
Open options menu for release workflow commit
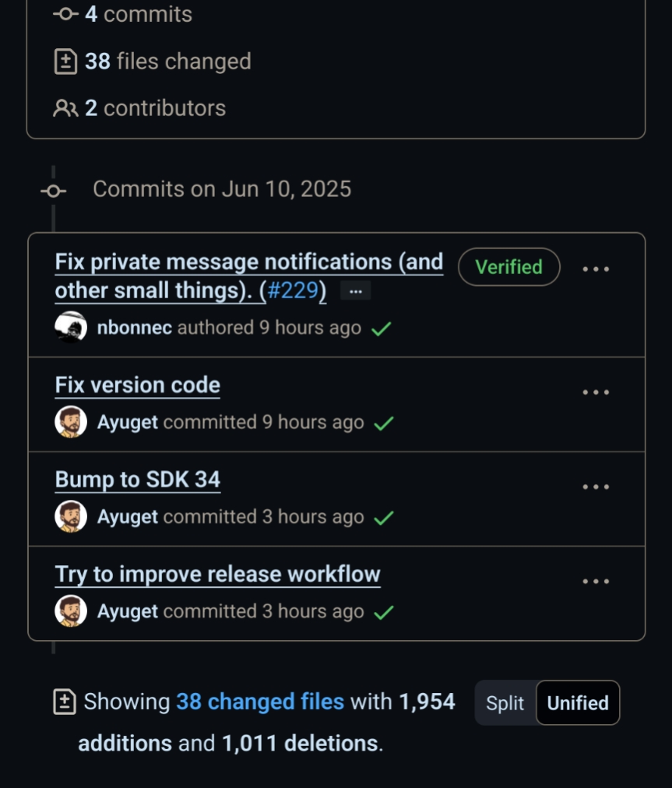(x=596, y=581)
